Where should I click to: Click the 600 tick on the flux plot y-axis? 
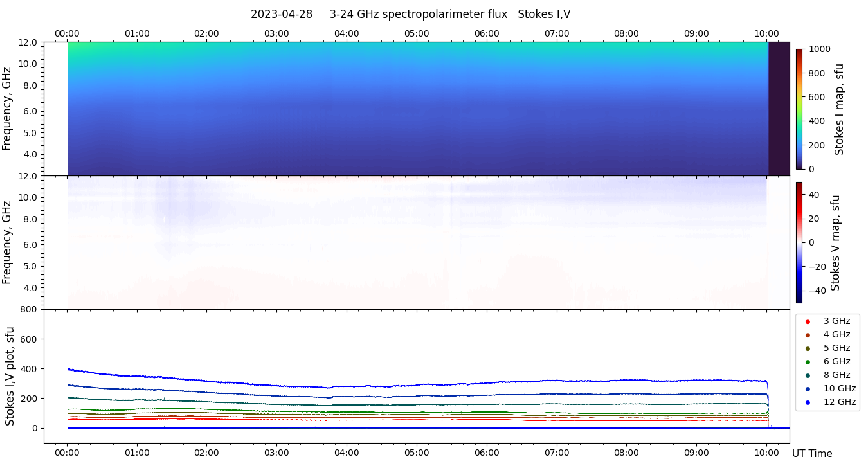(x=30, y=339)
